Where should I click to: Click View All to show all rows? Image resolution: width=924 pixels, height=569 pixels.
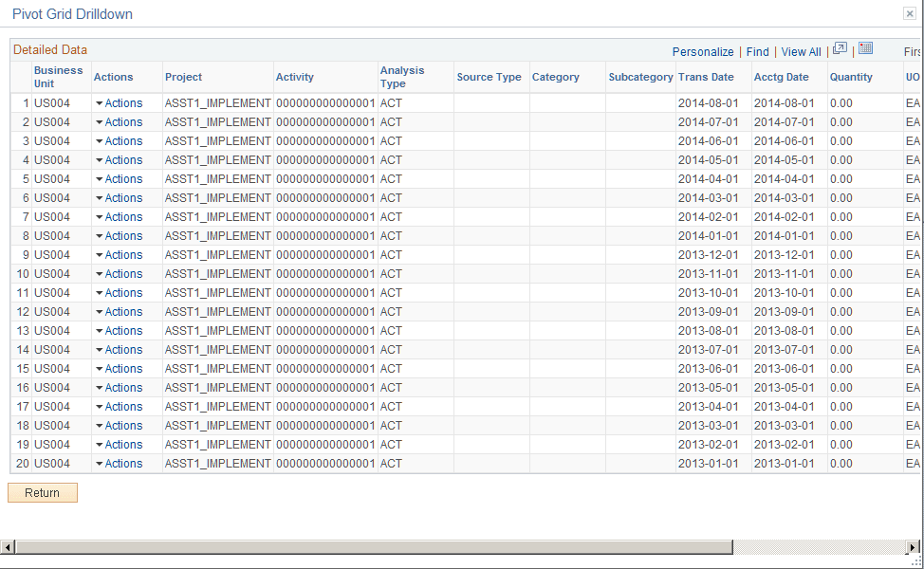[x=799, y=50]
